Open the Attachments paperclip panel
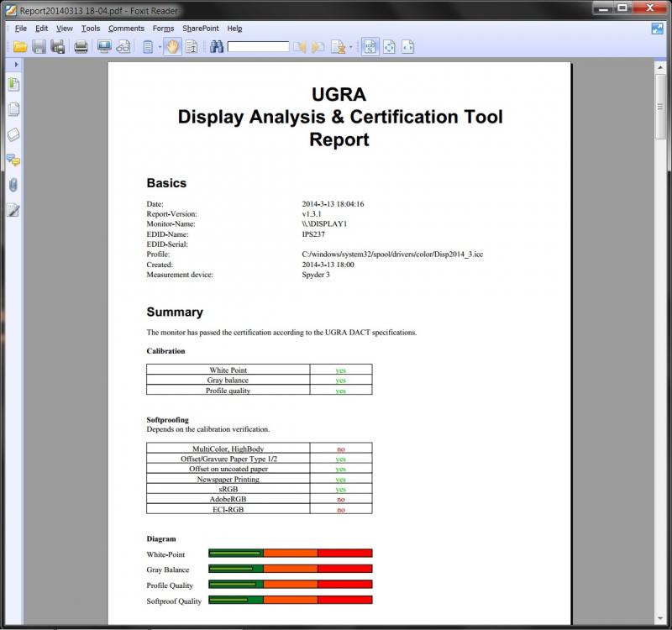672x630 pixels. click(13, 185)
